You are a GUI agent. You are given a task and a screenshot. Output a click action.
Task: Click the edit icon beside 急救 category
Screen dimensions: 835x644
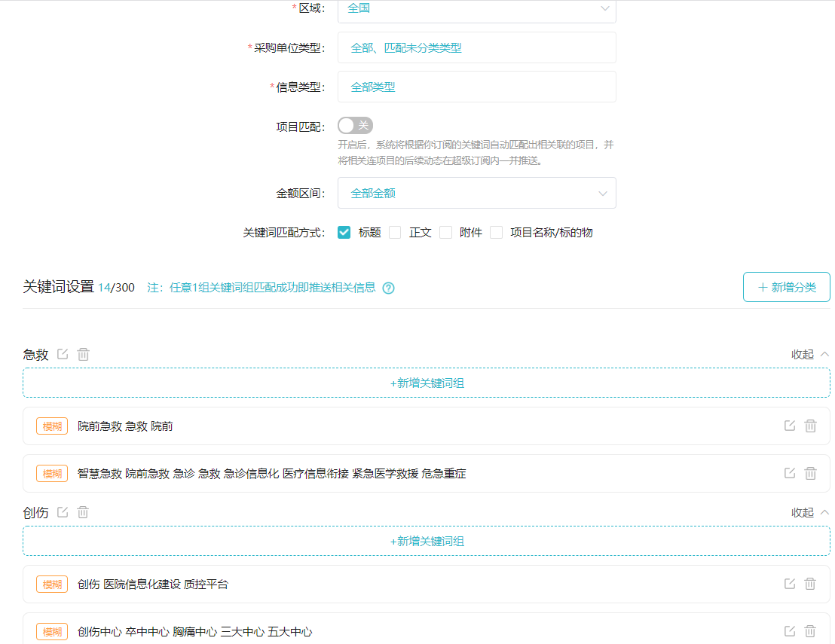[x=63, y=354]
